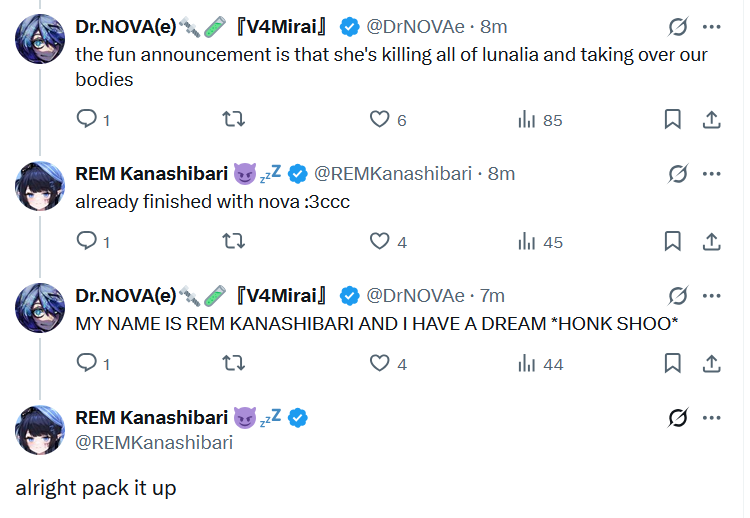Click Dr.NOVA's avatar on the first tweet
The height and width of the screenshot is (518, 750).
click(41, 40)
